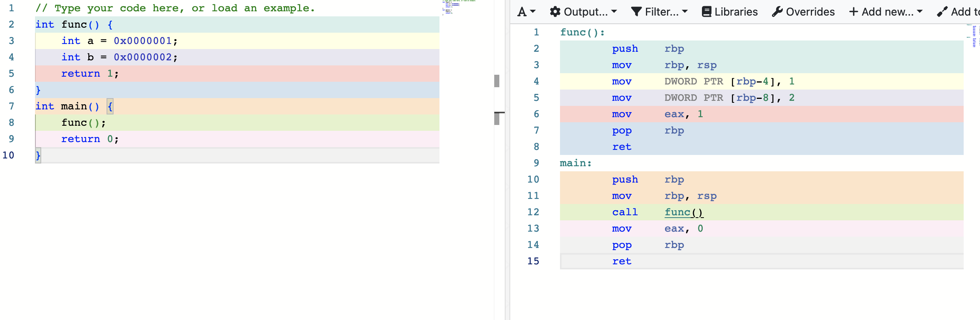Click assembly 'mov DWORD PTR [rbp-4], 1'
This screenshot has width=980, height=320.
pyautogui.click(x=761, y=81)
